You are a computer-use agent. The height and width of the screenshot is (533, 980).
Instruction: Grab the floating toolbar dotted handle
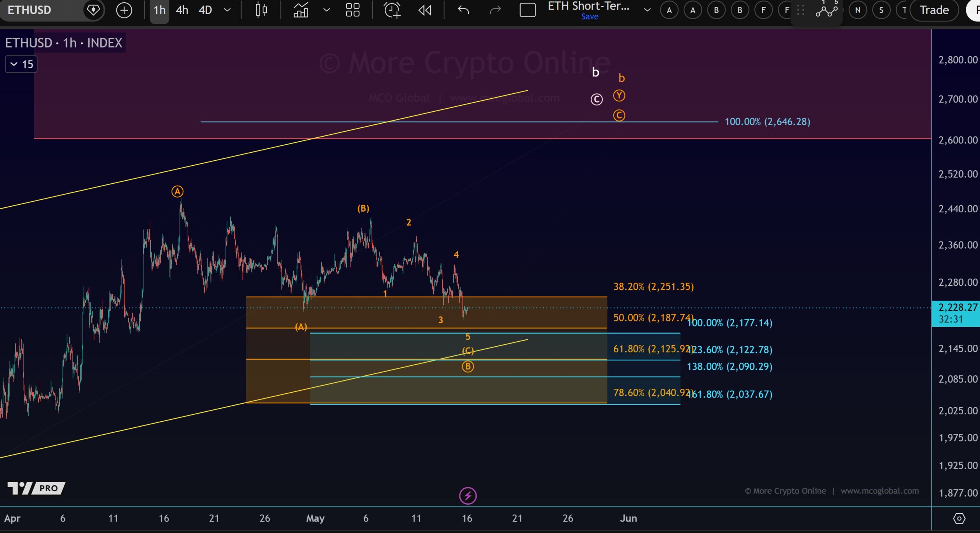(x=800, y=10)
